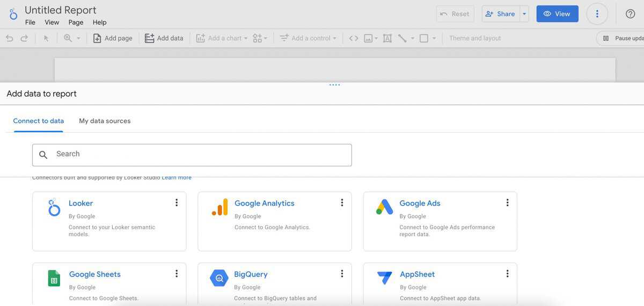Expand the image options dropdown arrow
644x306 pixels.
[x=376, y=38]
